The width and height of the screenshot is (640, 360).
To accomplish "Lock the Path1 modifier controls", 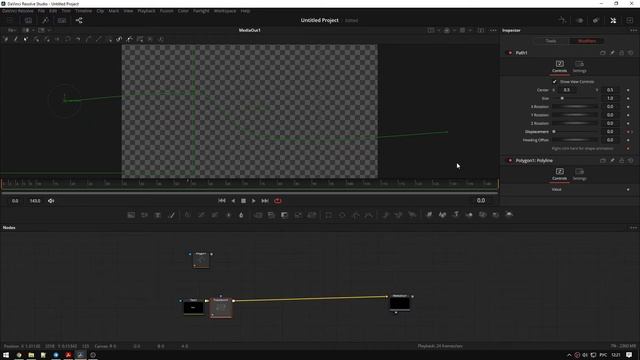I will [x=622, y=53].
